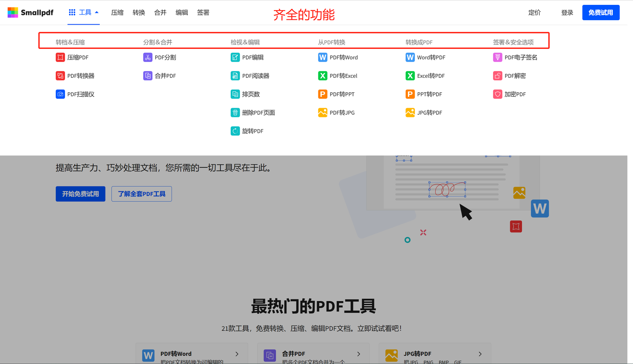Click the Word转PDF W icon
This screenshot has height=364, width=633.
tap(410, 57)
